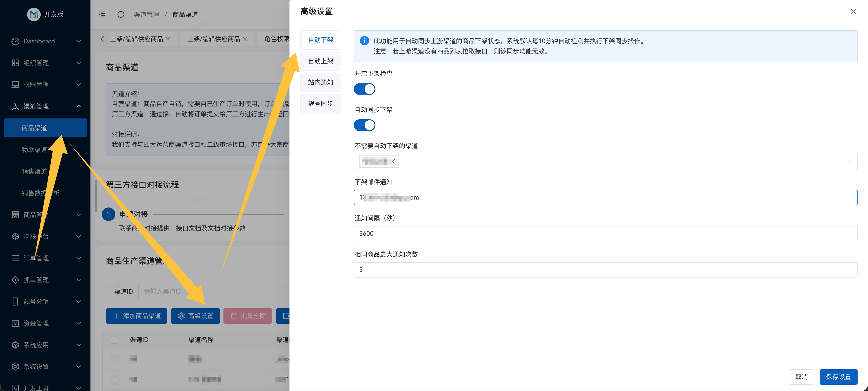
Task: Disable the 自动同步下架 switch
Action: [364, 125]
